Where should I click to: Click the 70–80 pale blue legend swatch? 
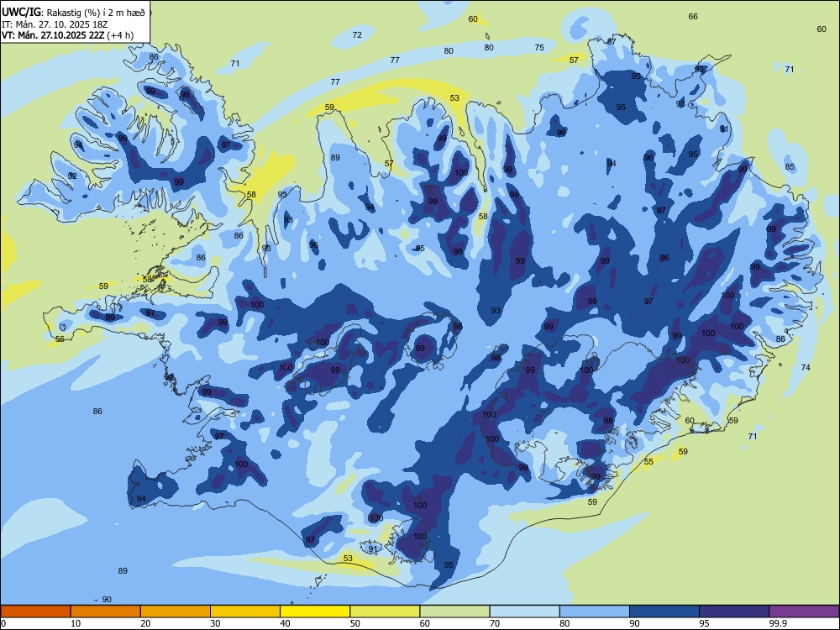[524, 612]
